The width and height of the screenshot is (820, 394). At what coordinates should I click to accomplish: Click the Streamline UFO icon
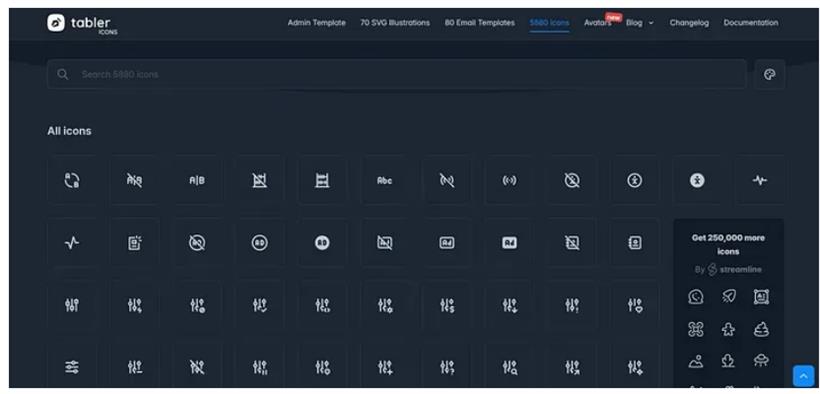761,360
